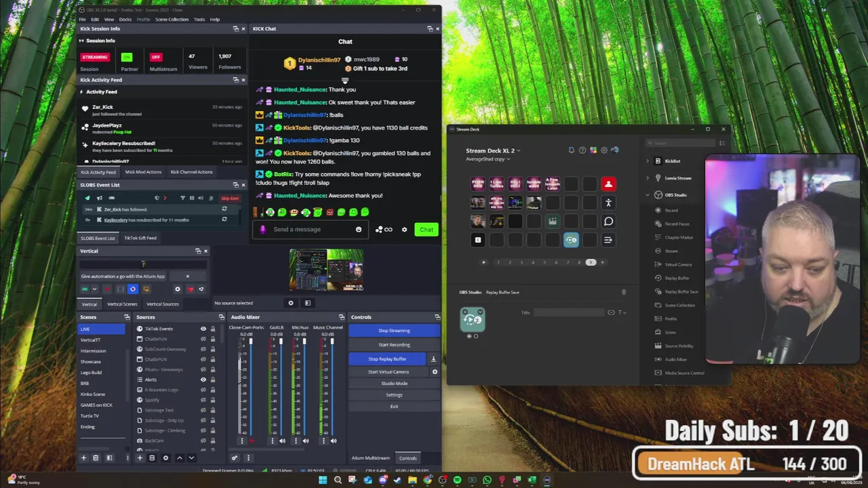
Task: Open the title font options dropdown in Stream Deck
Action: coord(621,312)
